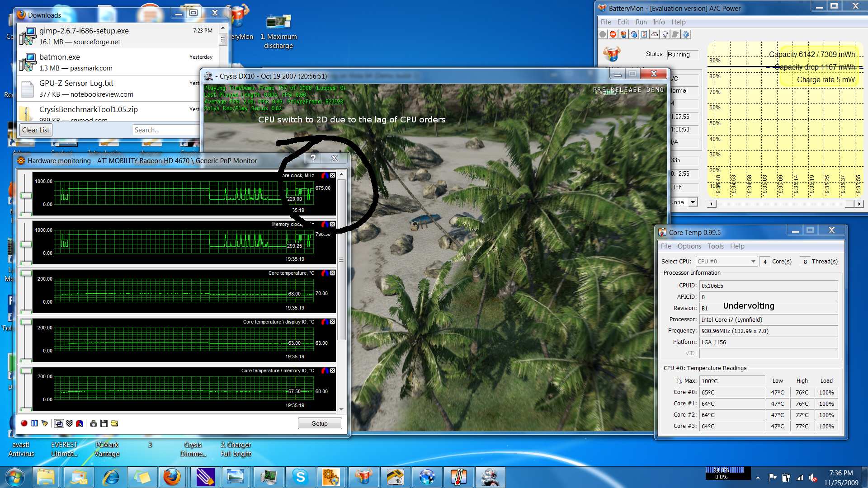Screen dimensions: 868x488
Task: Click the Search field in Downloads window
Action: (165, 130)
